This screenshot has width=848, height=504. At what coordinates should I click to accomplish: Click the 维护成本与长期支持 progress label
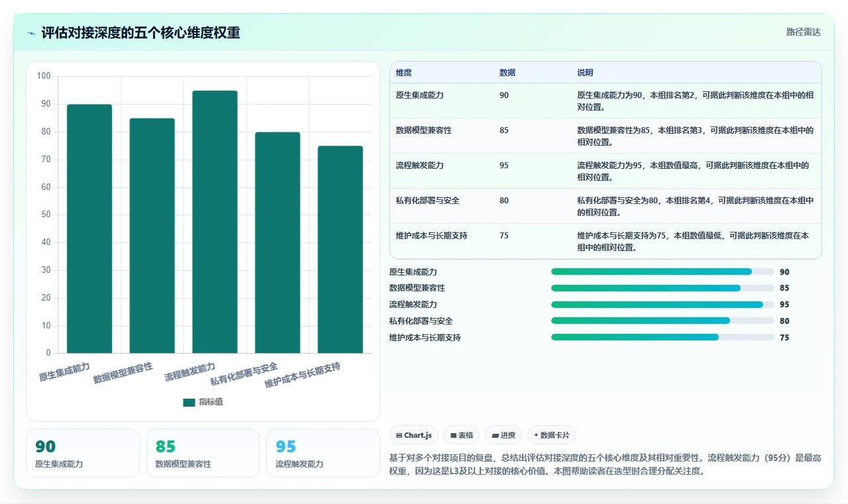click(x=425, y=338)
